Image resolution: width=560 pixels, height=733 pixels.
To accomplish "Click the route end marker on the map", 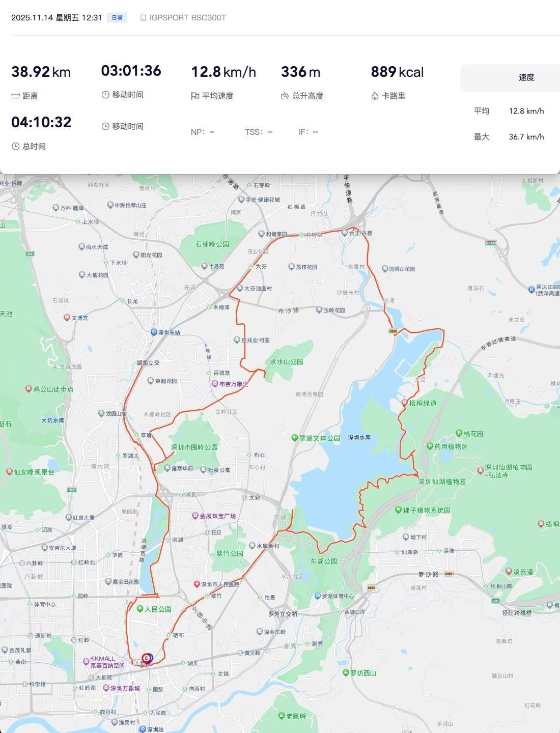I will pos(147,659).
